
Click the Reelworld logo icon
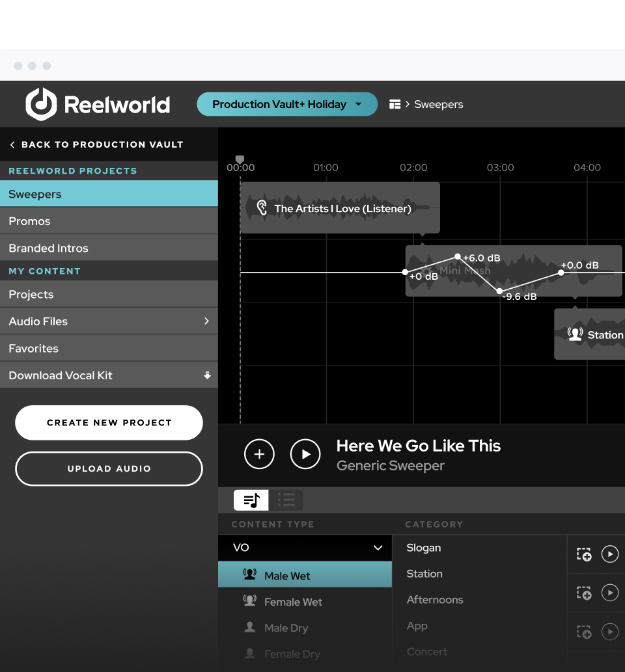[x=41, y=104]
